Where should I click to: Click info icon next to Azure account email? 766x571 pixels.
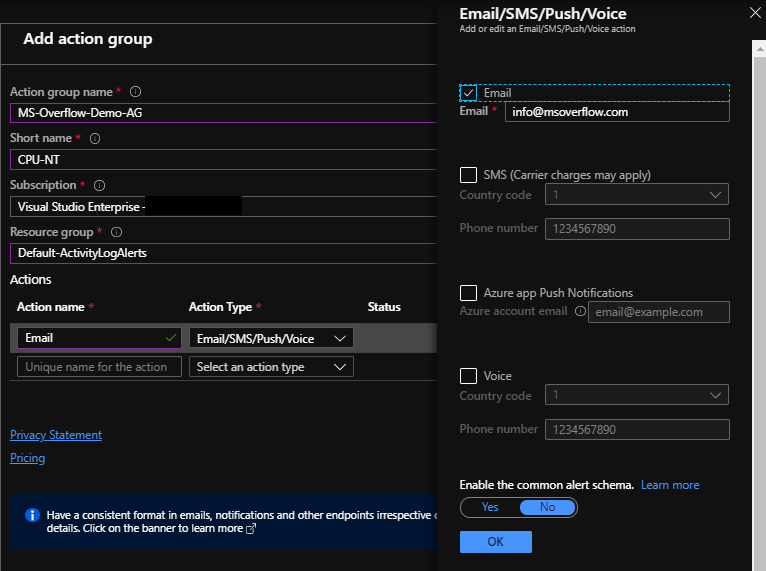tap(579, 312)
